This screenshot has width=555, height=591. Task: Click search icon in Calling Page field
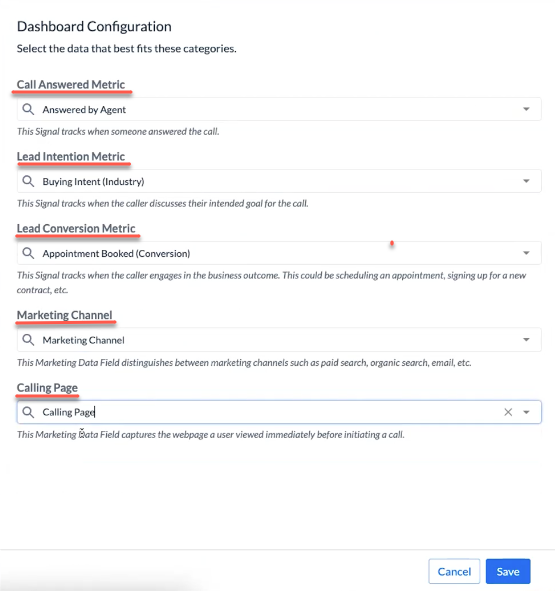click(x=28, y=412)
